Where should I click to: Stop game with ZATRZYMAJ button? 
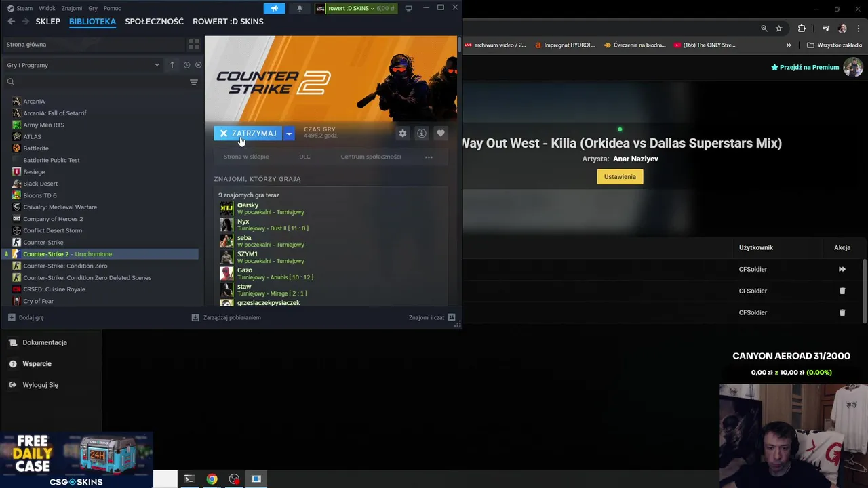(x=248, y=134)
